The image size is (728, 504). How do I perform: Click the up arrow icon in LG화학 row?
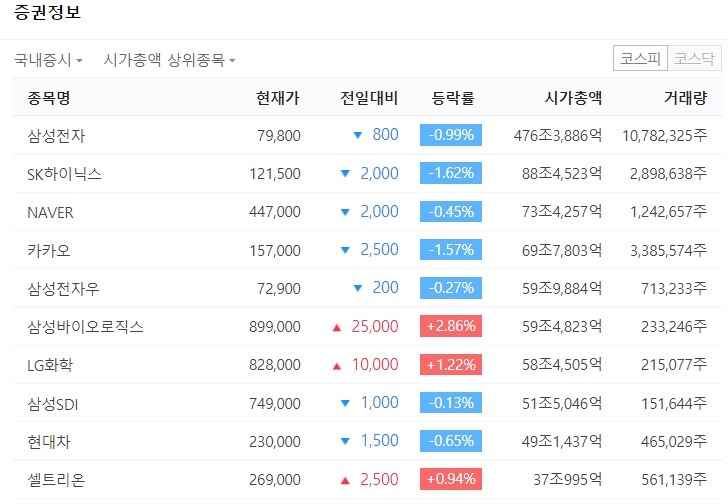point(337,366)
